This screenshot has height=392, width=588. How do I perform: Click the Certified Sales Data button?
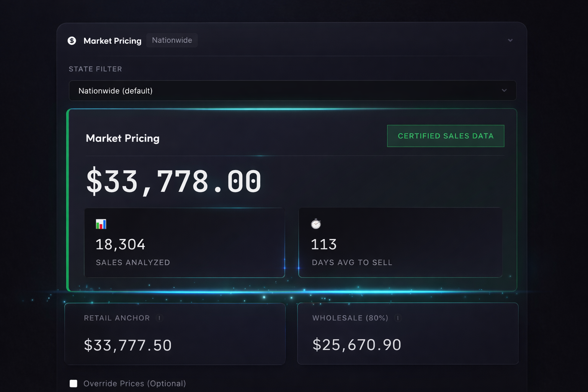(x=445, y=136)
